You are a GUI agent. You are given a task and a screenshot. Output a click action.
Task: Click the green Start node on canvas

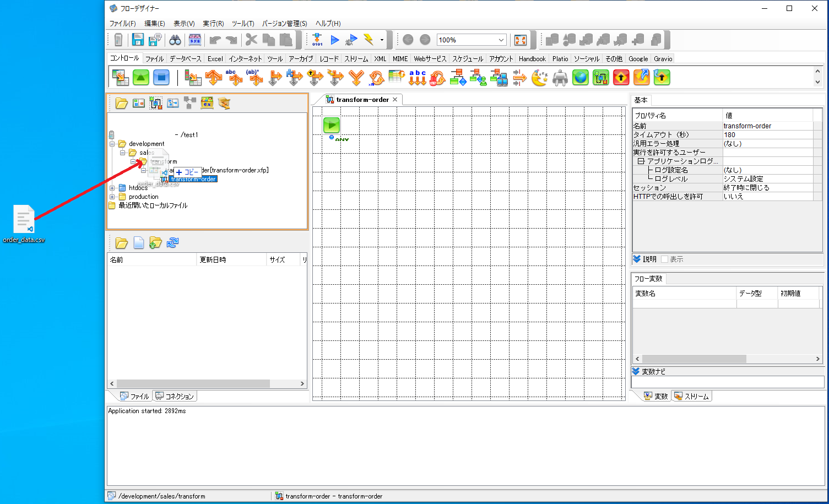point(332,125)
